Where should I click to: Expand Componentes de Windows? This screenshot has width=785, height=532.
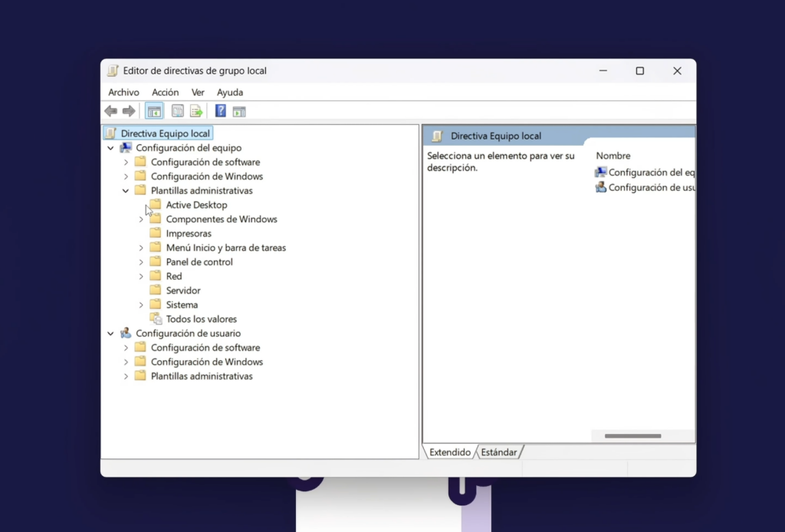[x=140, y=218]
